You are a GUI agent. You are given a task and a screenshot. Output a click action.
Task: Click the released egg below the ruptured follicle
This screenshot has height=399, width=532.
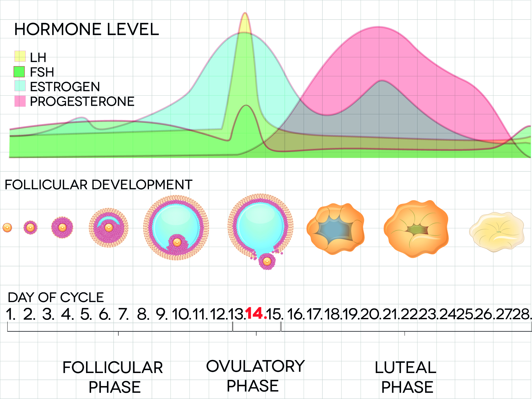pyautogui.click(x=267, y=261)
